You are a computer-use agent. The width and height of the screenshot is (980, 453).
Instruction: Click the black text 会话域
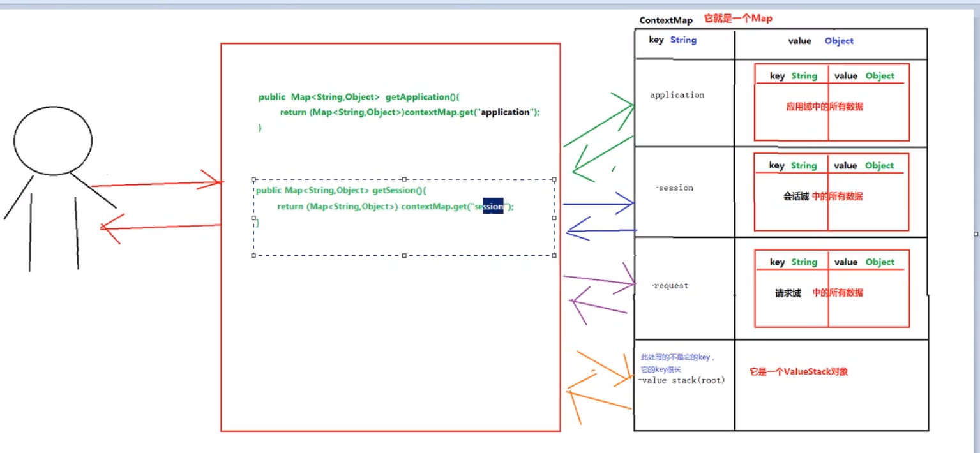coord(795,197)
